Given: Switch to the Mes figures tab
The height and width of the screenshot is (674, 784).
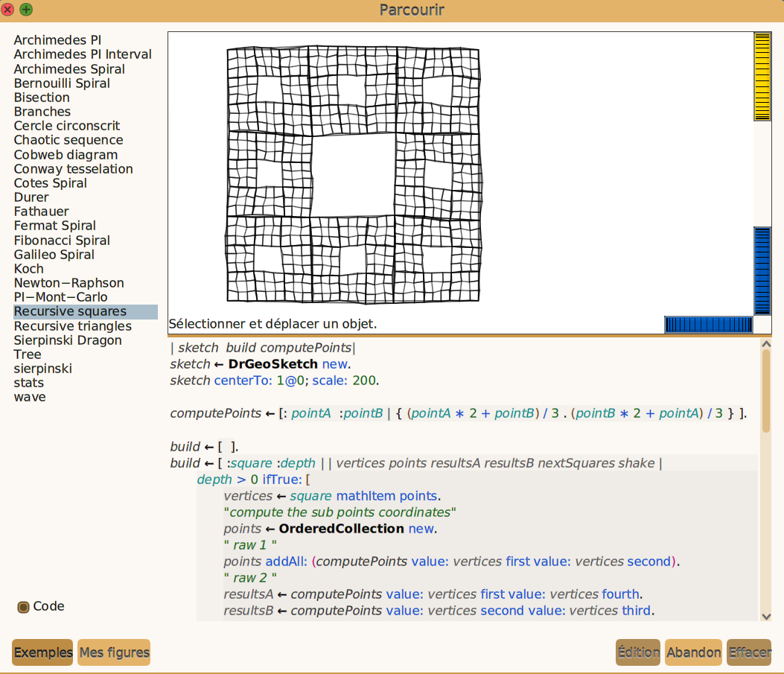Looking at the screenshot, I should click(114, 652).
